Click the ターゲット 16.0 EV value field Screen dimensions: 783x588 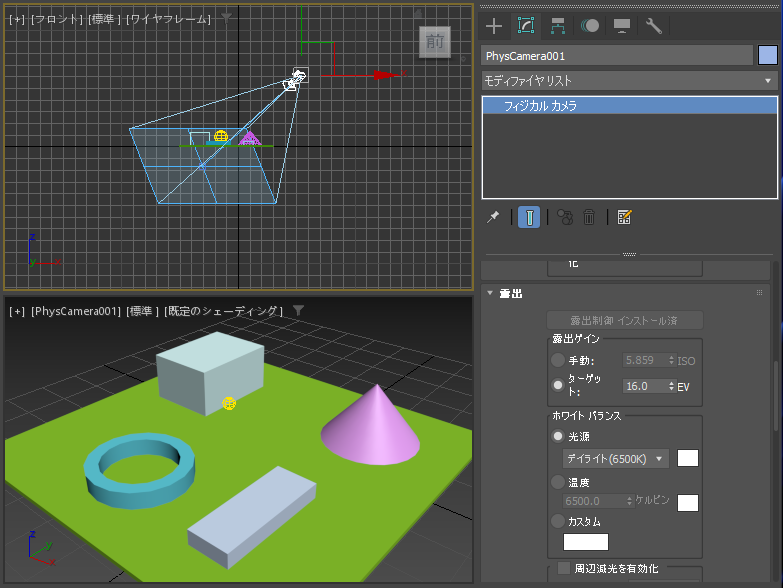pos(645,386)
